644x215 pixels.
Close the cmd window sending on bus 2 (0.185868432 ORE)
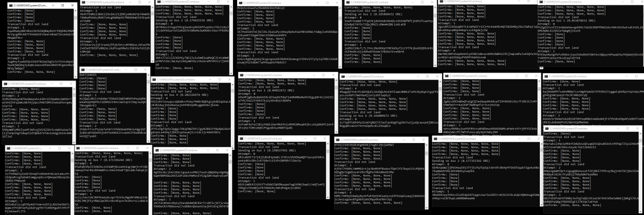(431, 2)
